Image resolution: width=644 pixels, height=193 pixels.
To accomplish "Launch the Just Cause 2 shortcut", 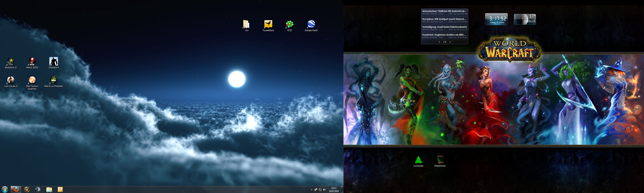I will (x=11, y=80).
